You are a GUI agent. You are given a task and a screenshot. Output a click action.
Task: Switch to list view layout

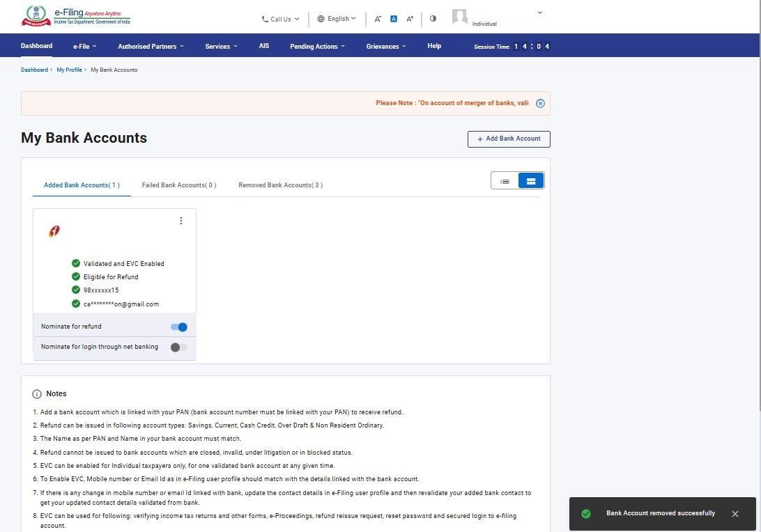point(505,181)
